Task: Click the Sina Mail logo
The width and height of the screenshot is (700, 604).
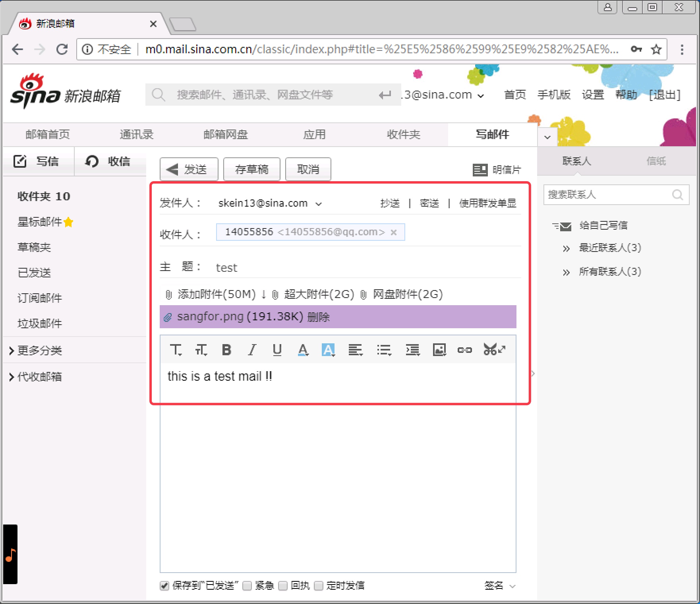Action: click(66, 91)
